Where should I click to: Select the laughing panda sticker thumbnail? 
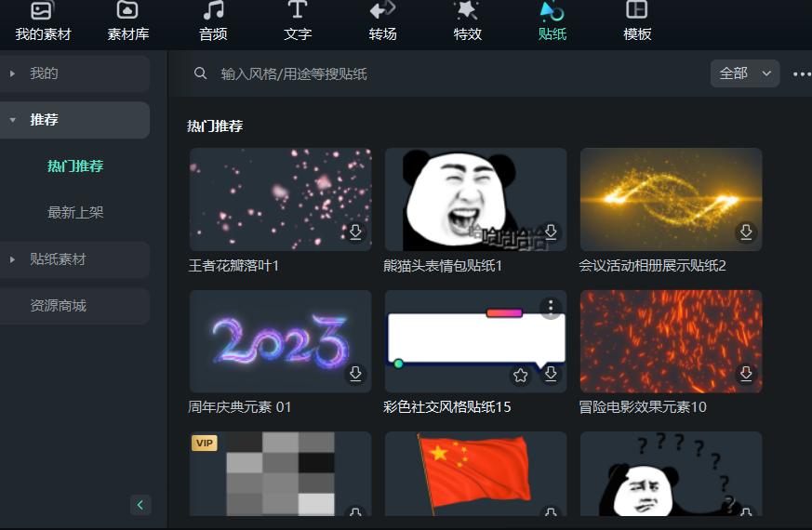tap(475, 199)
